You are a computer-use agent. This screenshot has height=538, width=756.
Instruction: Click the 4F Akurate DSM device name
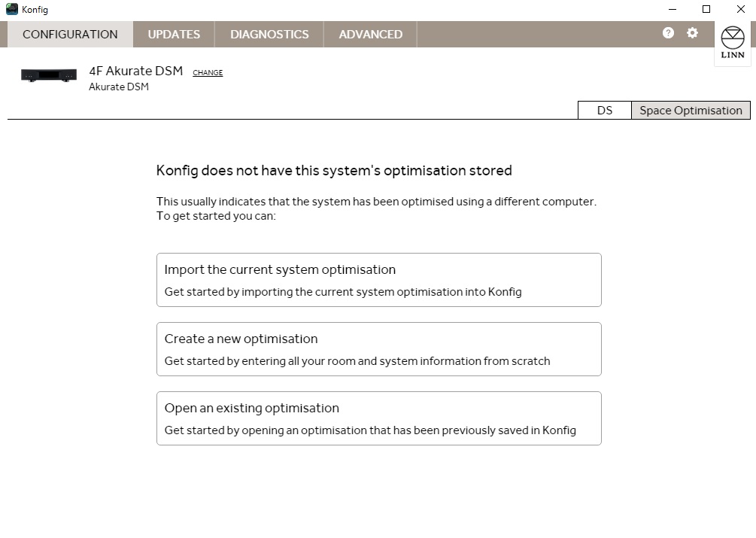pyautogui.click(x=136, y=71)
